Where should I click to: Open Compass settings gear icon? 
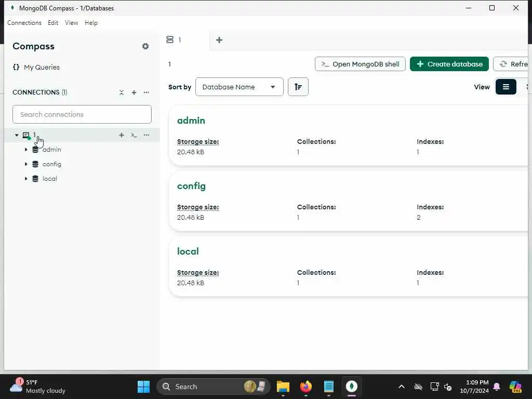click(145, 46)
